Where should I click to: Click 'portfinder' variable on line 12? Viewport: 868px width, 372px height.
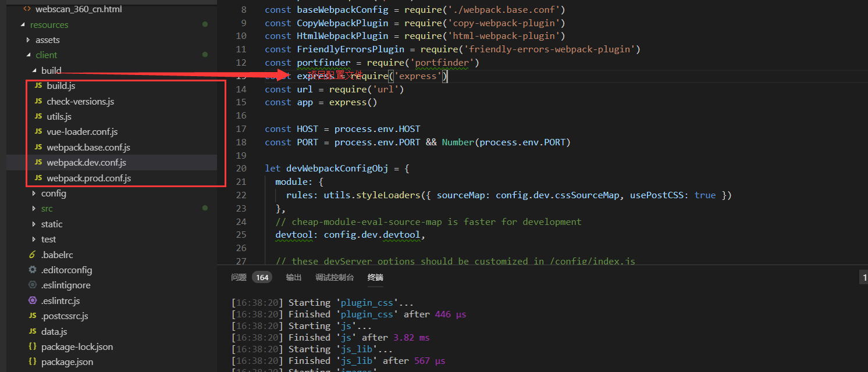pyautogui.click(x=323, y=63)
